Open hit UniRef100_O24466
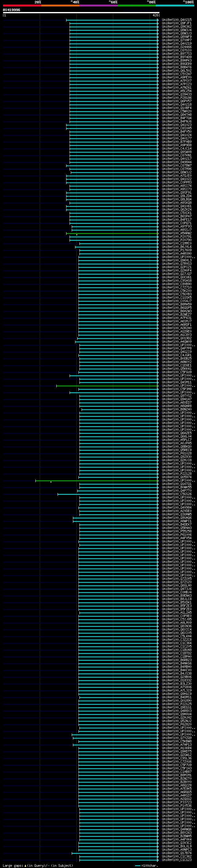The width and height of the screenshot is (197, 868). pyautogui.click(x=177, y=47)
